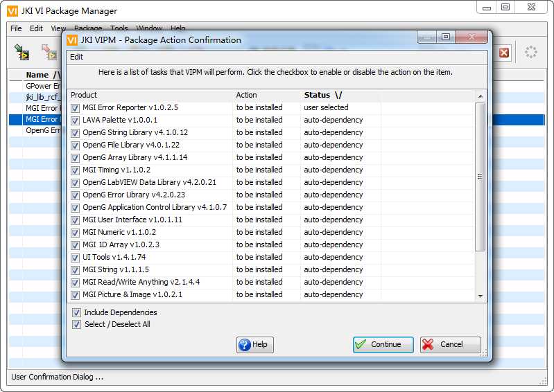
Task: Click the VI logo icon in main window title
Action: (x=12, y=11)
